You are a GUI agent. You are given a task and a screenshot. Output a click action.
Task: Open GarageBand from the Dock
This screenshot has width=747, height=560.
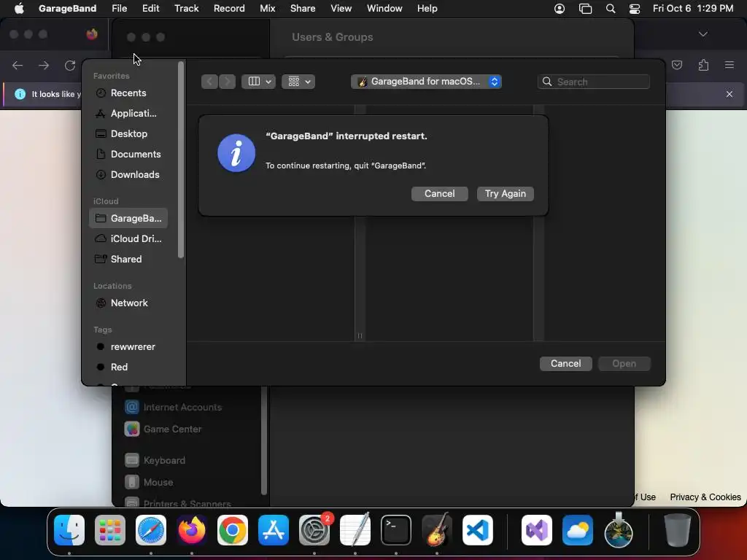[x=437, y=530]
